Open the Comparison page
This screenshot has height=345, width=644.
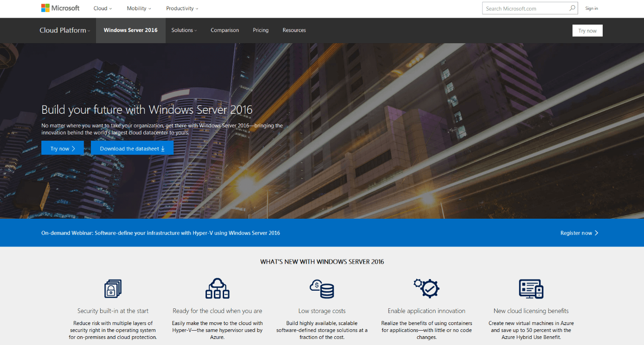(x=225, y=30)
